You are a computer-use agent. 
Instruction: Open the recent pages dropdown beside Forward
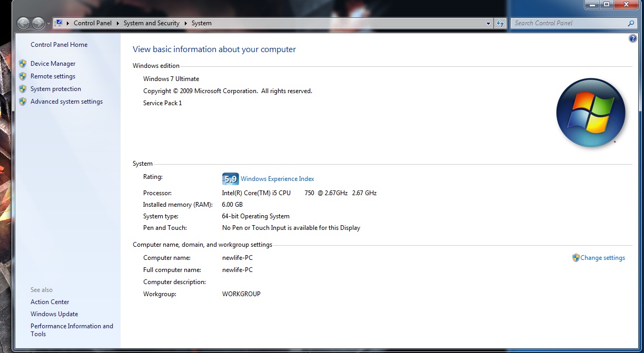(49, 24)
